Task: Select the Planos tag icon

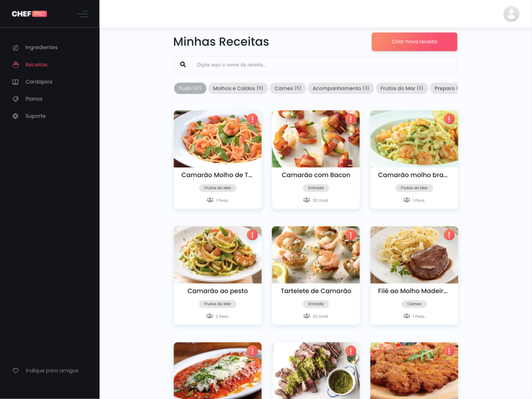Action: tap(15, 99)
